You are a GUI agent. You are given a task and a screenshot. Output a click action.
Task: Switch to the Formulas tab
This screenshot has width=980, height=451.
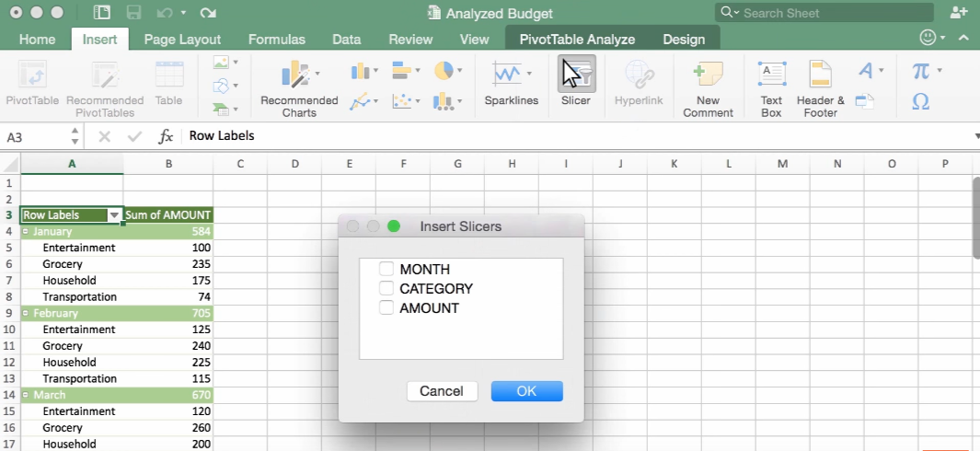[276, 40]
